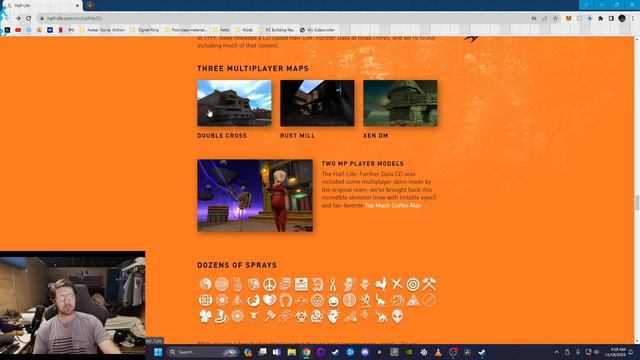640x360 pixels.
Task: Open the Signet Ring bookmark folder
Action: click(x=145, y=30)
